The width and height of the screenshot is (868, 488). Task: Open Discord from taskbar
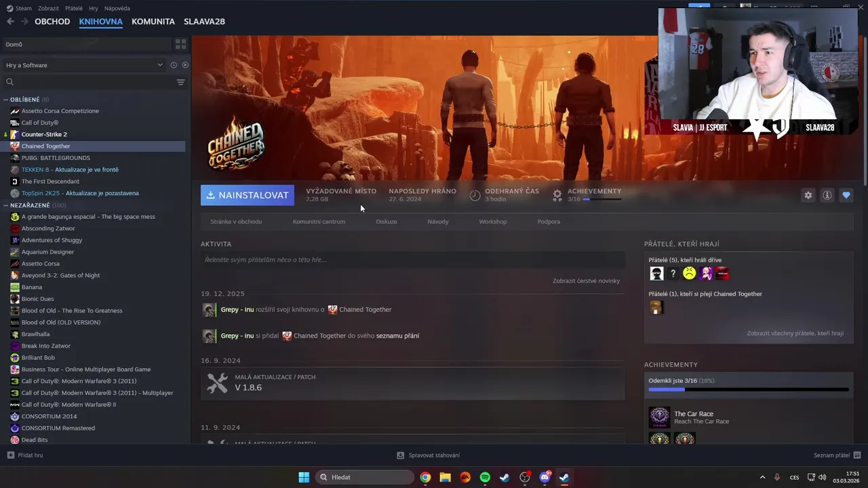point(545,477)
